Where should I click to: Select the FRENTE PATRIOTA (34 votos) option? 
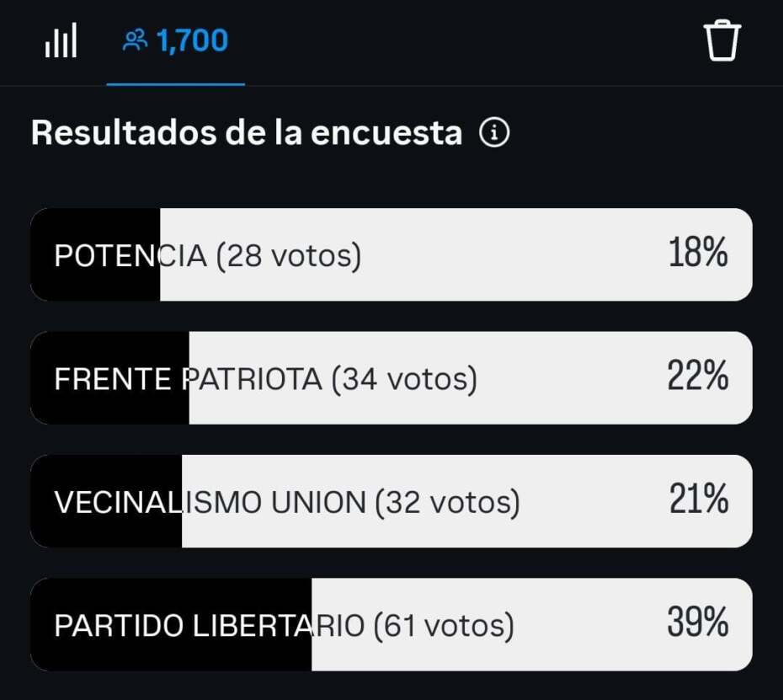(391, 377)
